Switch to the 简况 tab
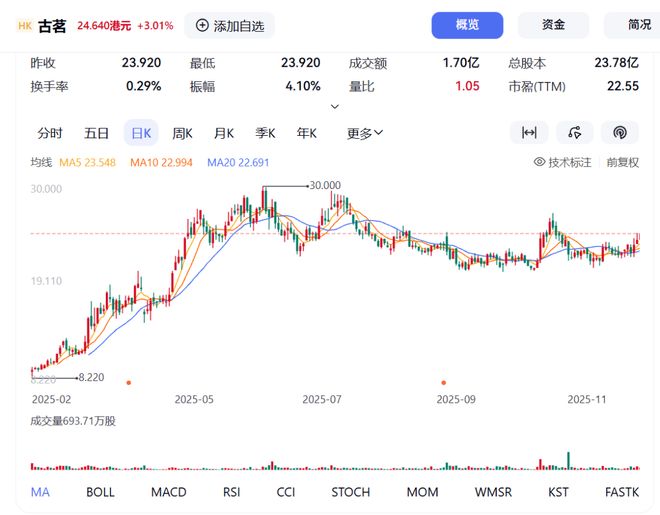The height and width of the screenshot is (515, 660). pyautogui.click(x=638, y=25)
